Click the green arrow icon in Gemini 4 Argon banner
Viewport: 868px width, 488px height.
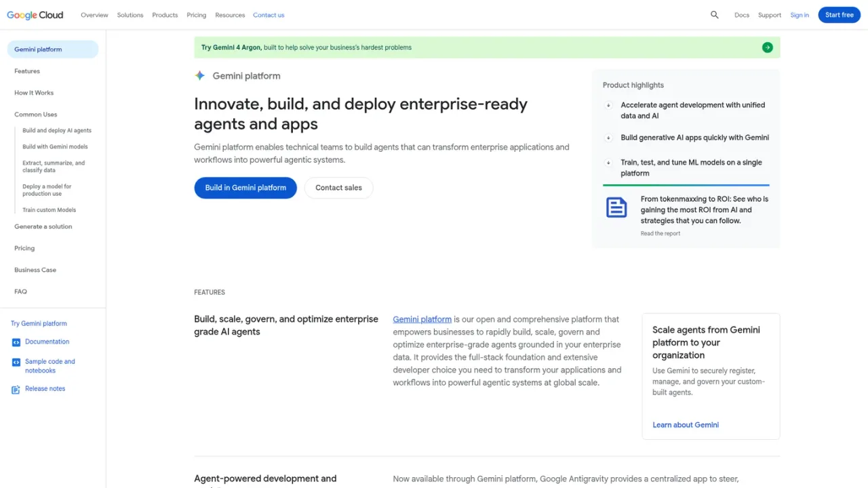tap(767, 47)
